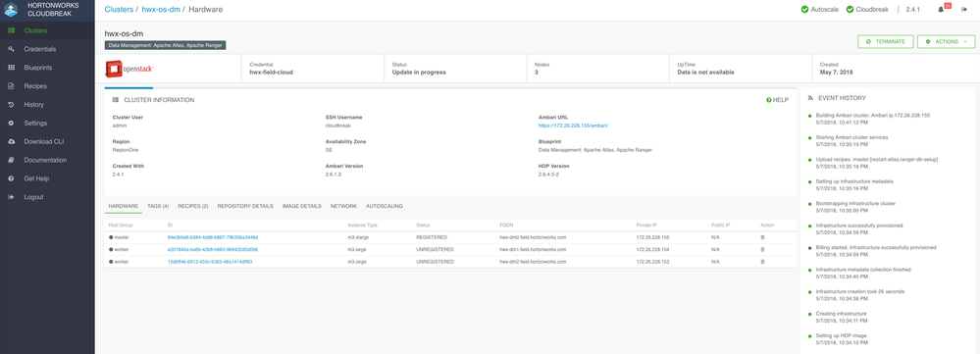This screenshot has width=980, height=354.
Task: Click the REGISTERED status cell
Action: click(x=432, y=237)
